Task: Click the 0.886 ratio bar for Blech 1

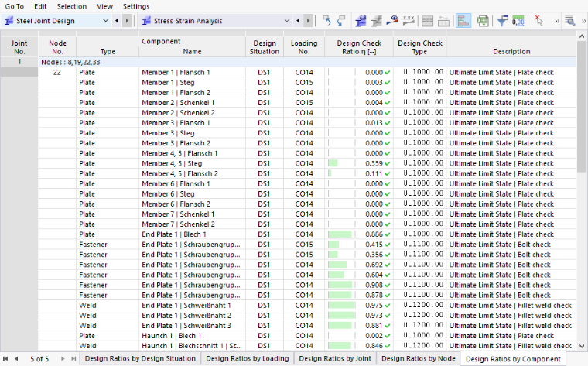Action: click(340, 234)
